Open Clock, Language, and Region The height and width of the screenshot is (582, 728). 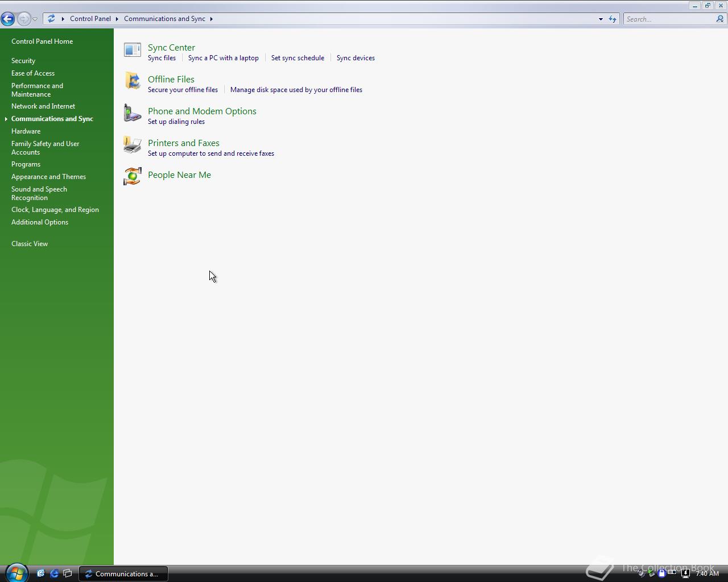coord(55,210)
